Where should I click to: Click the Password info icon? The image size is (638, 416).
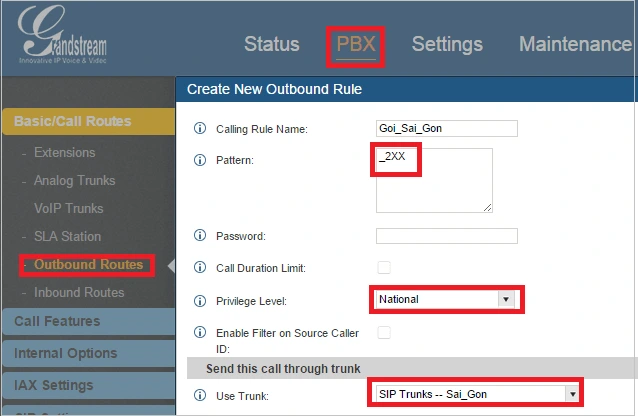(197, 236)
